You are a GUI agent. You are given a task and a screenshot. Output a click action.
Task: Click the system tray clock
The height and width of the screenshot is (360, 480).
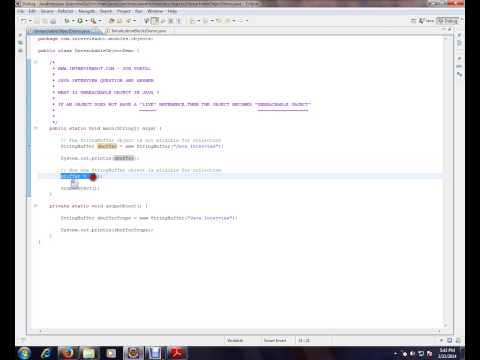[447, 353]
